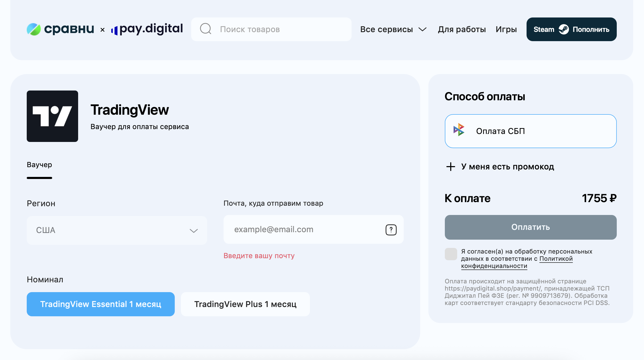Switch to the Ваучер tab
Screen dimensions: 644x360
pyautogui.click(x=39, y=165)
